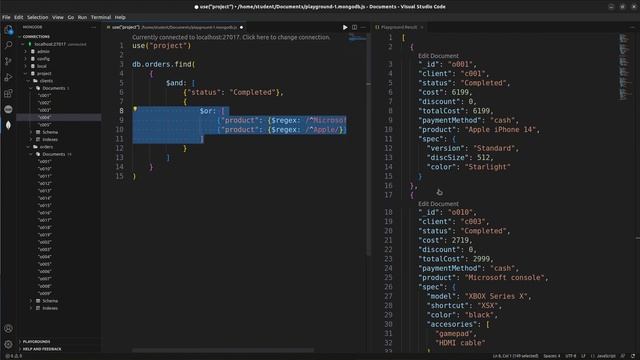640x360 pixels.
Task: Click the Documents collection icon under orders
Action: coord(38,154)
